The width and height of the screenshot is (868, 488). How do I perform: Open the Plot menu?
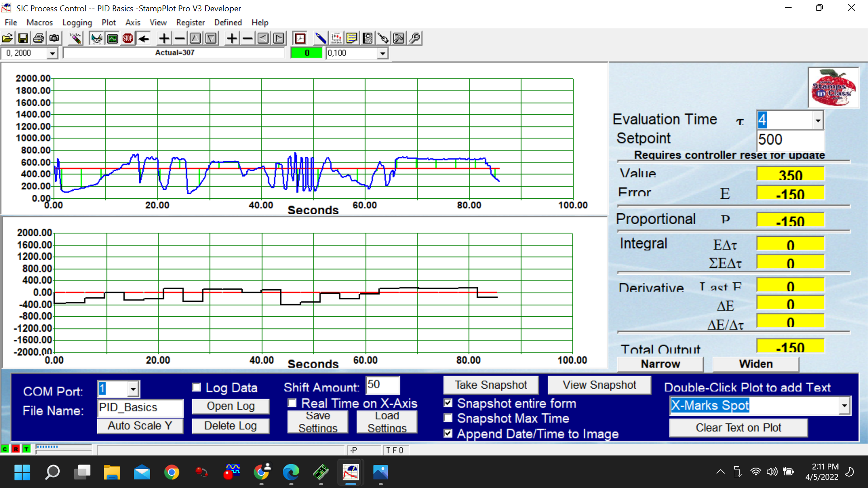[108, 22]
